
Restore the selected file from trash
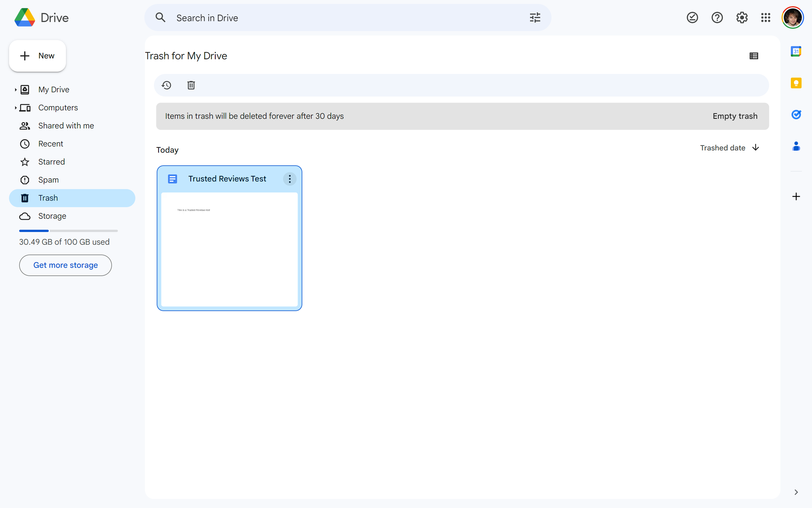click(166, 85)
